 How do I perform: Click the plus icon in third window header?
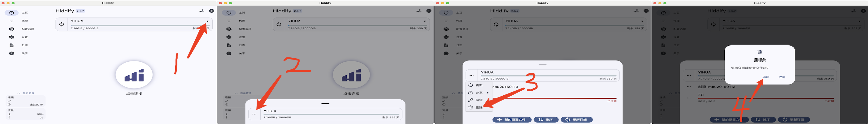(x=646, y=11)
